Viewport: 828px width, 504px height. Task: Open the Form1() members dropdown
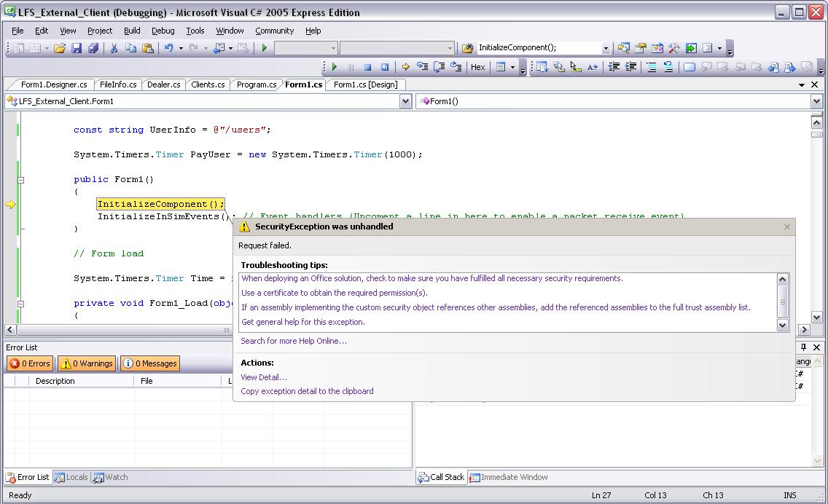click(816, 101)
